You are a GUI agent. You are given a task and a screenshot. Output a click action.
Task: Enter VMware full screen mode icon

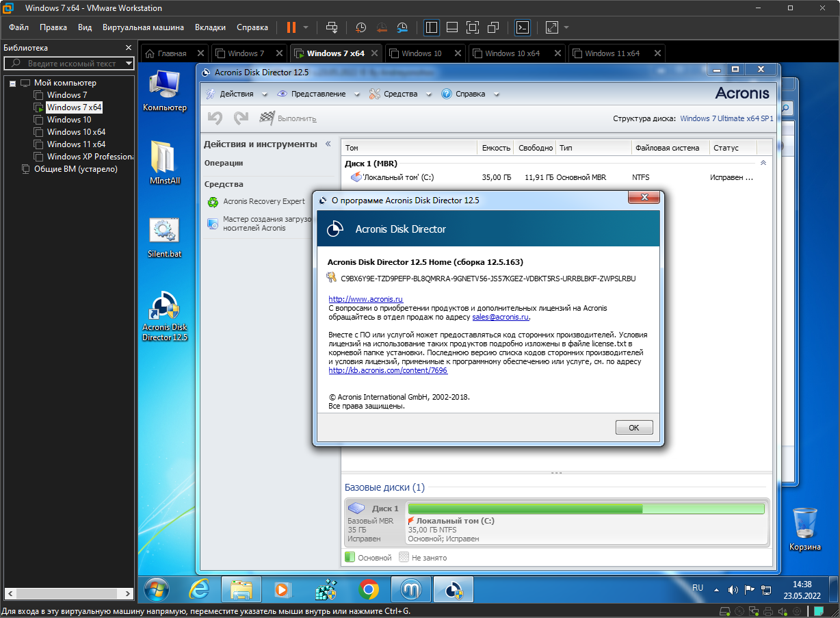click(472, 27)
